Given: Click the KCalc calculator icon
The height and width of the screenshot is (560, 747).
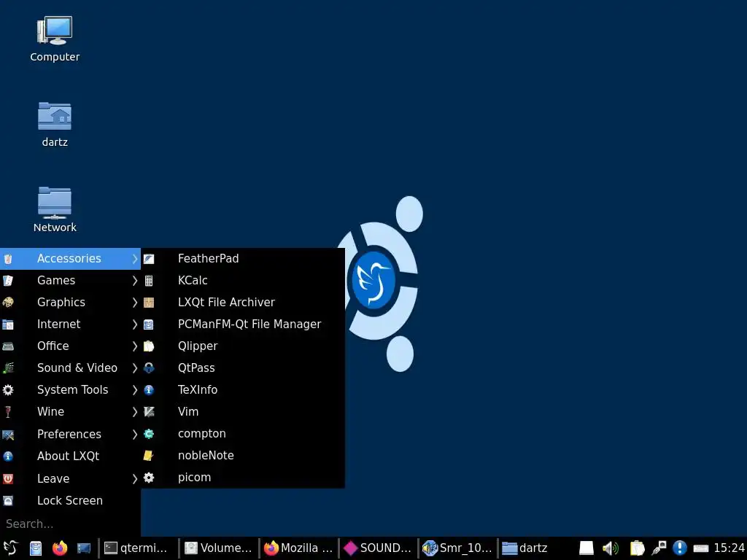Looking at the screenshot, I should pos(149,281).
